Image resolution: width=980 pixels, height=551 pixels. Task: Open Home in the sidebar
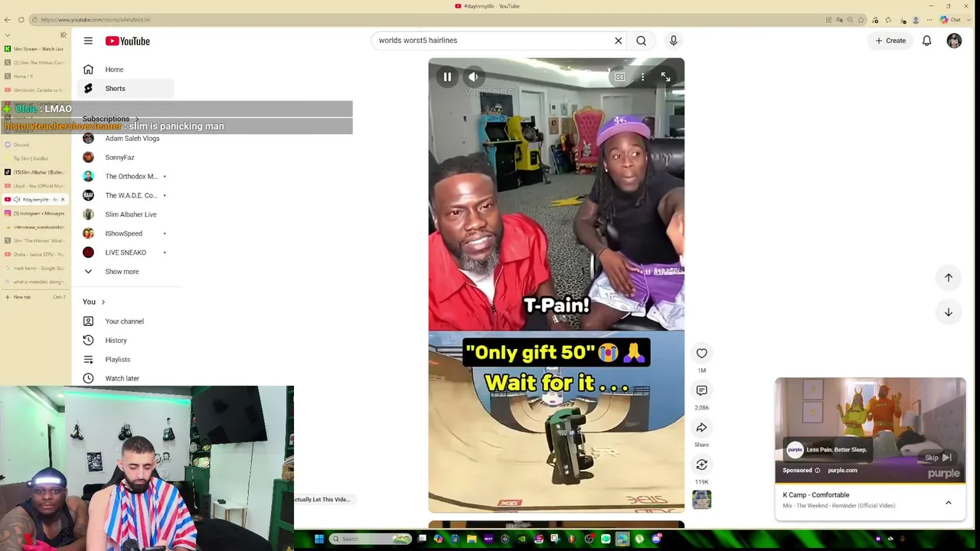[126, 70]
